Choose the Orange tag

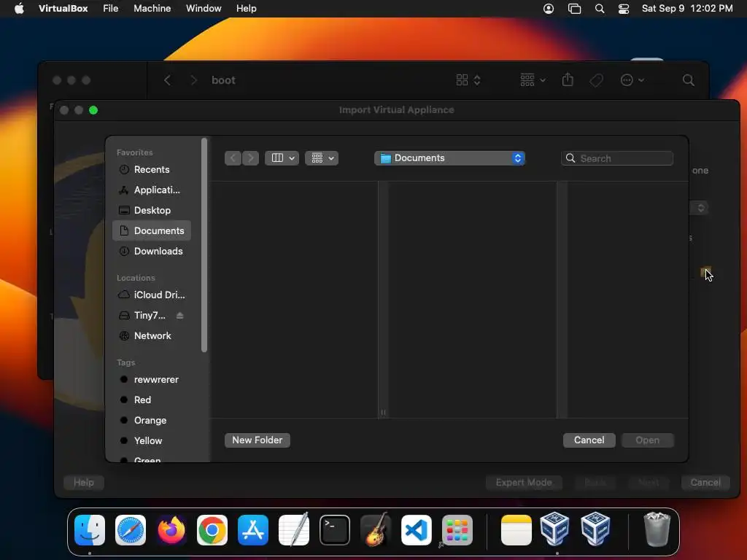(x=152, y=421)
